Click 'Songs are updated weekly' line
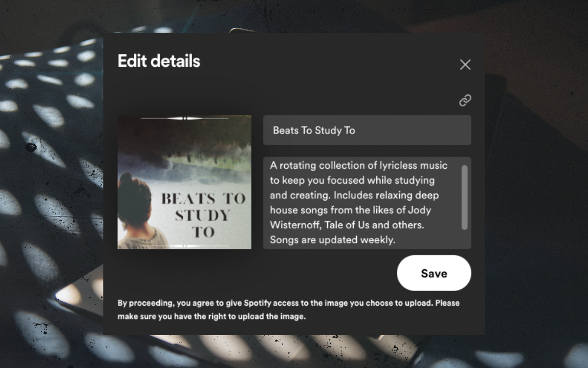 click(x=332, y=240)
